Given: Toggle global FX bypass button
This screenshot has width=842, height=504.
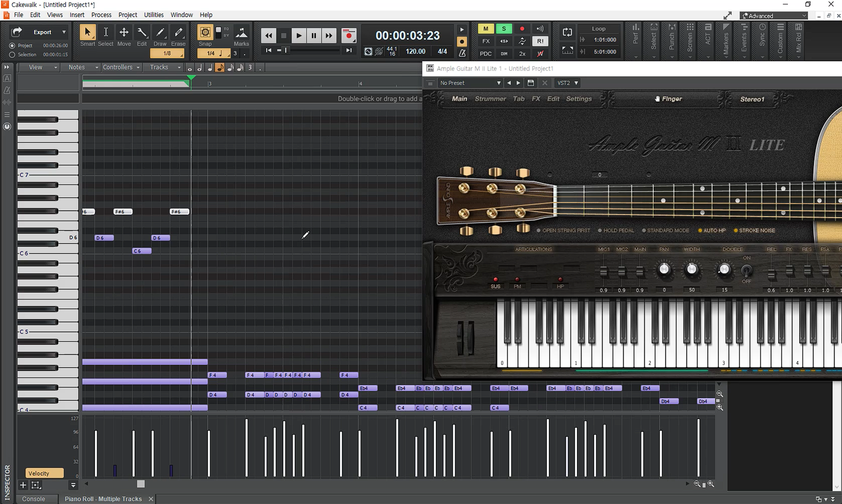Looking at the screenshot, I should 486,41.
